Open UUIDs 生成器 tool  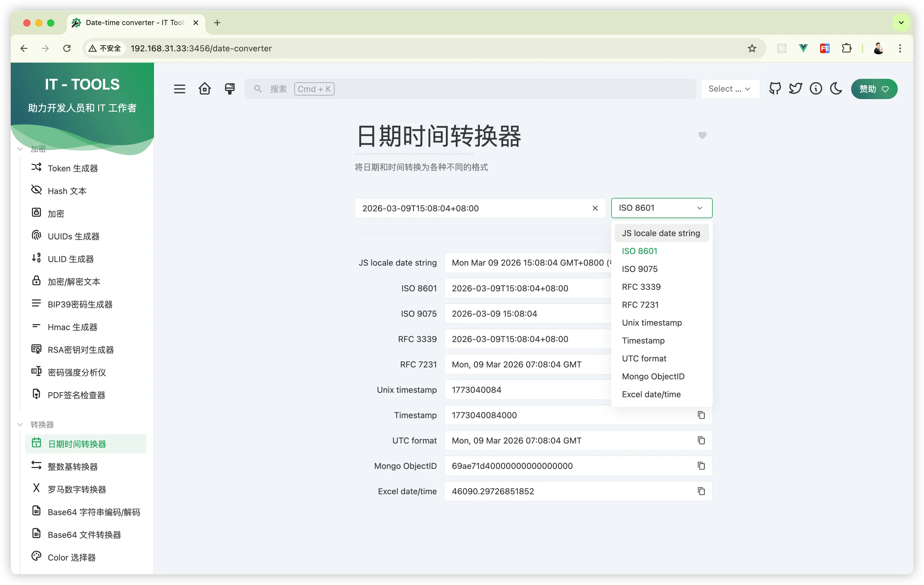coord(86,236)
